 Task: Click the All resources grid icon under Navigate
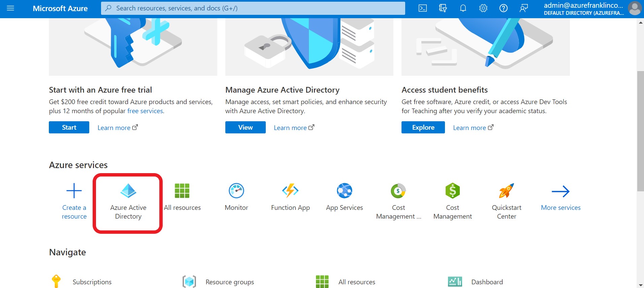[x=322, y=282]
